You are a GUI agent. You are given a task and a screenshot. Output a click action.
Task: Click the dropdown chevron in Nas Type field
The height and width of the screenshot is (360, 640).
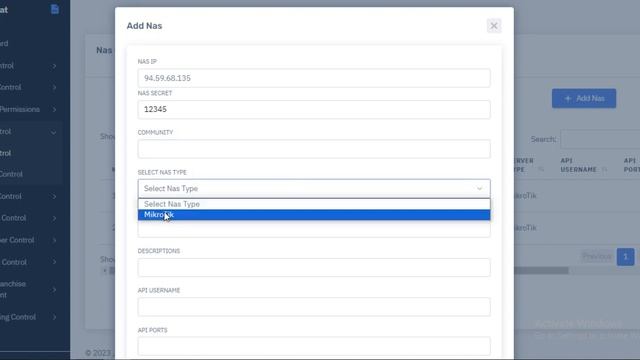tap(479, 189)
